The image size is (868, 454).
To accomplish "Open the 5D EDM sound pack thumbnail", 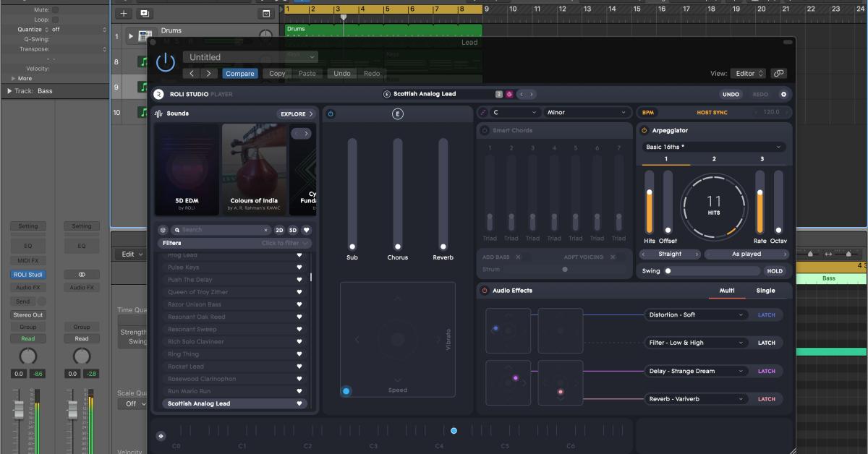I will [187, 168].
